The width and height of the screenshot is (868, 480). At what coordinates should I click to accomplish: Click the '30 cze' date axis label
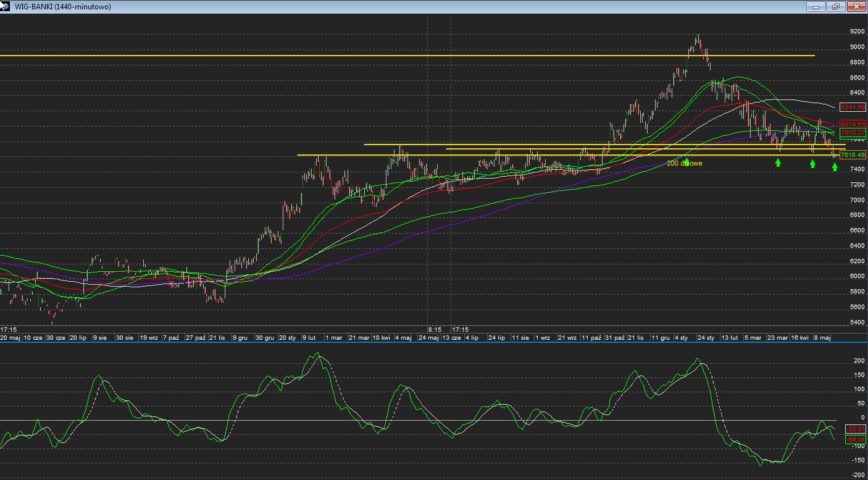tap(56, 338)
